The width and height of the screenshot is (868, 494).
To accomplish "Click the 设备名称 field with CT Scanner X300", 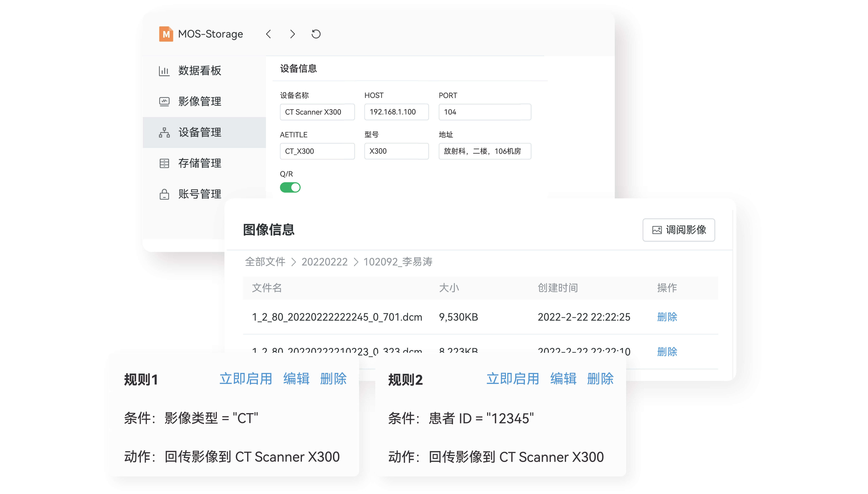I will 317,112.
